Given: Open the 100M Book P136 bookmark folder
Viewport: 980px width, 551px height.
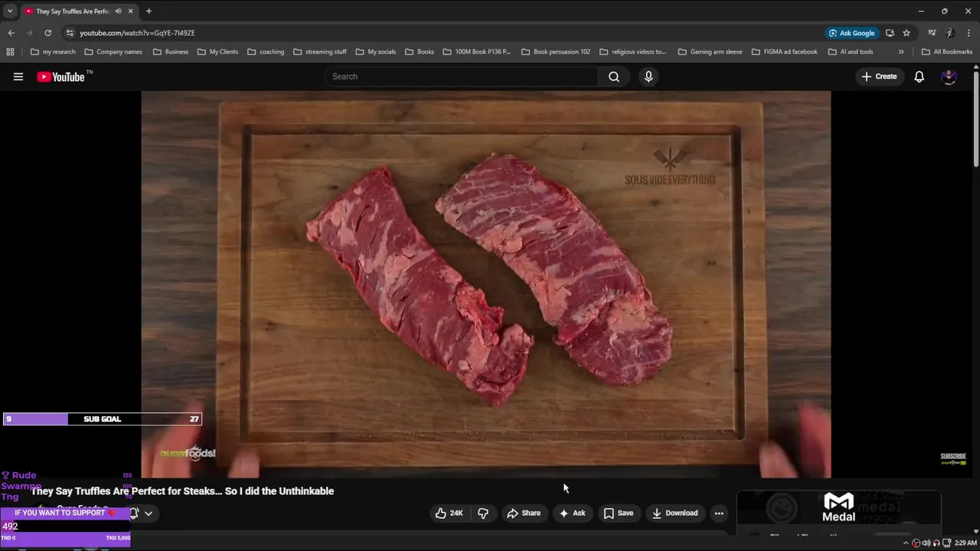Looking at the screenshot, I should click(476, 52).
